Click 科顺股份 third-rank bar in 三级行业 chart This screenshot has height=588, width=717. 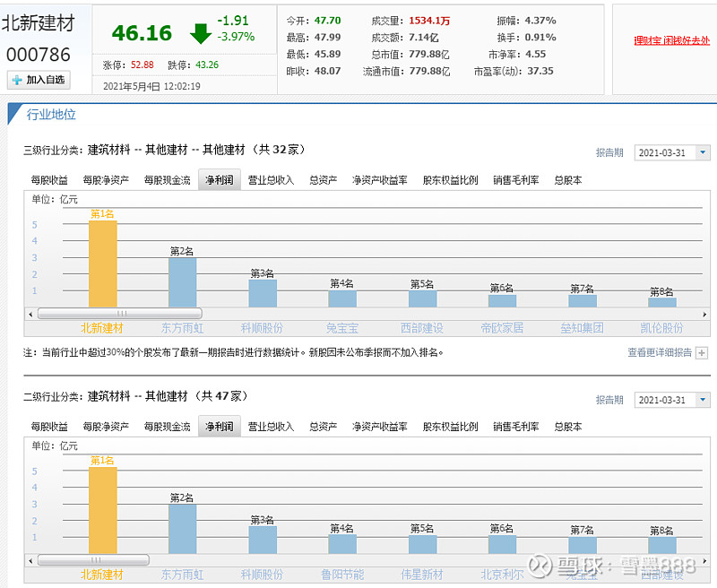(x=263, y=293)
